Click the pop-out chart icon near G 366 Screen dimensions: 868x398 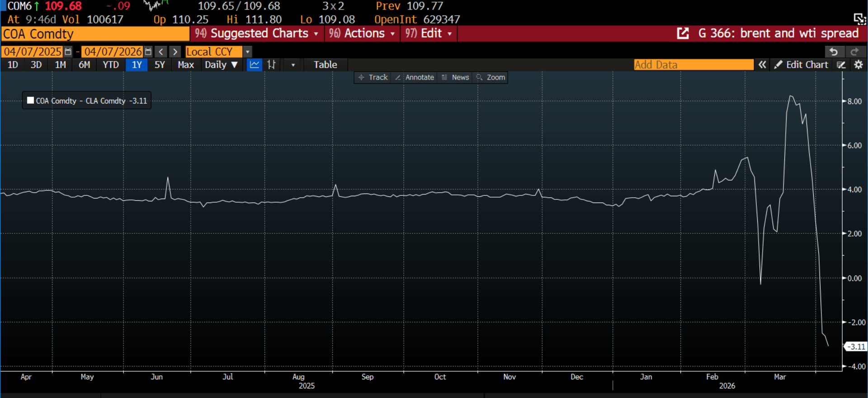coord(683,33)
